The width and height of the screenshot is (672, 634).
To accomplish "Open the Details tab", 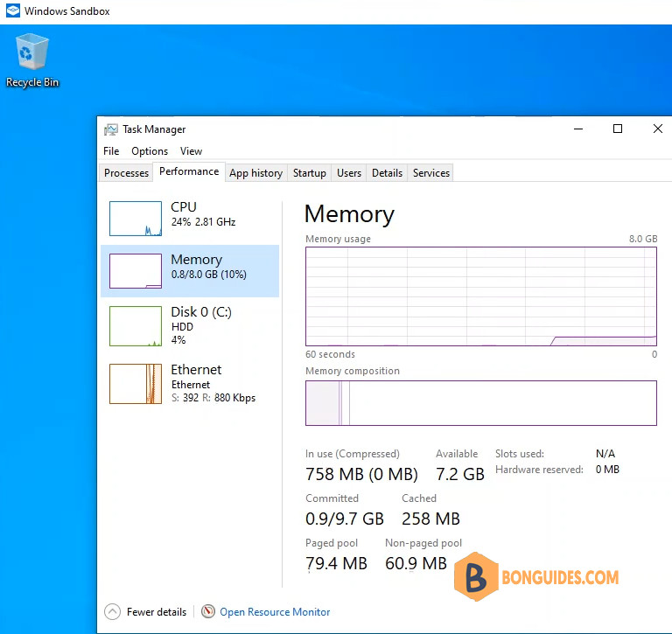I will (x=387, y=173).
